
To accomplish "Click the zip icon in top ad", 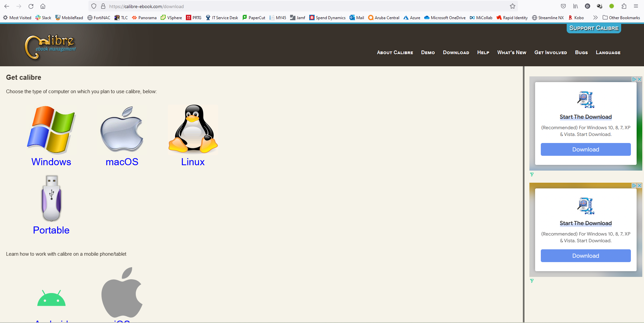I will point(586,100).
